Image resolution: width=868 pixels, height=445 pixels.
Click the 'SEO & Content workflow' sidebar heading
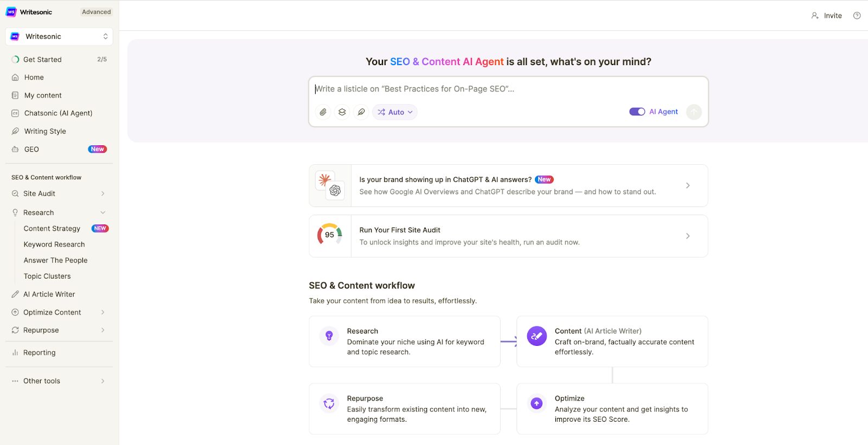[47, 177]
